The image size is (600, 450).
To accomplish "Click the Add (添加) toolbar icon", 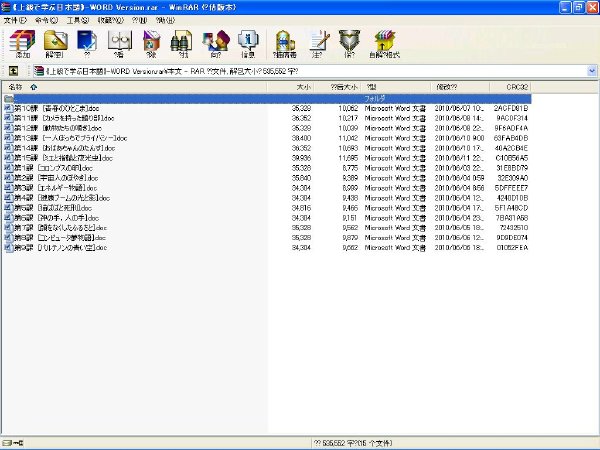I will coord(23,41).
